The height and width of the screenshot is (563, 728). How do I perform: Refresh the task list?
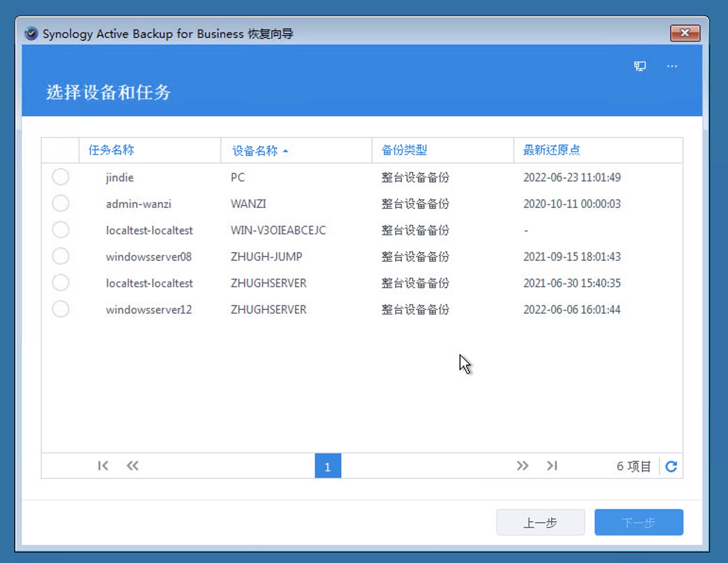[x=671, y=467]
